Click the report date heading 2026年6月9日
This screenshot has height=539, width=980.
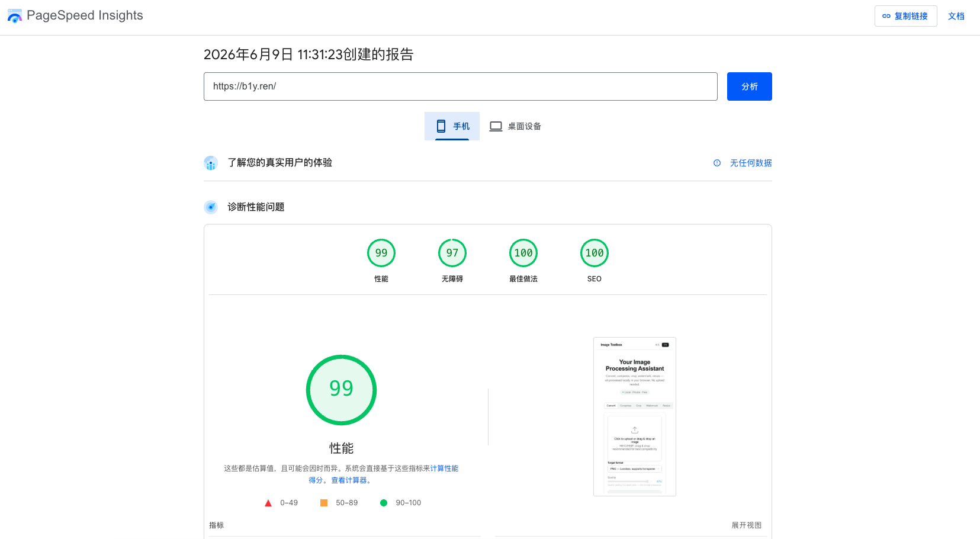click(309, 54)
